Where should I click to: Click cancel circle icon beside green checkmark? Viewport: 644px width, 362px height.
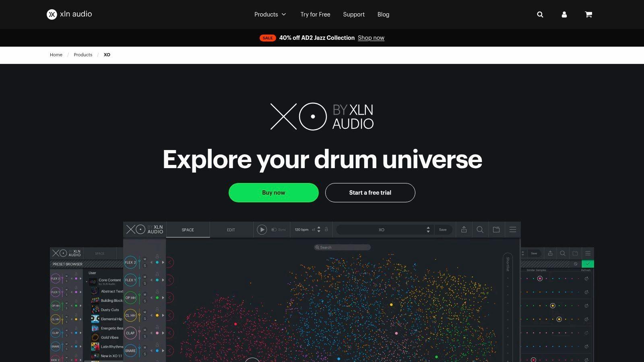point(576,264)
